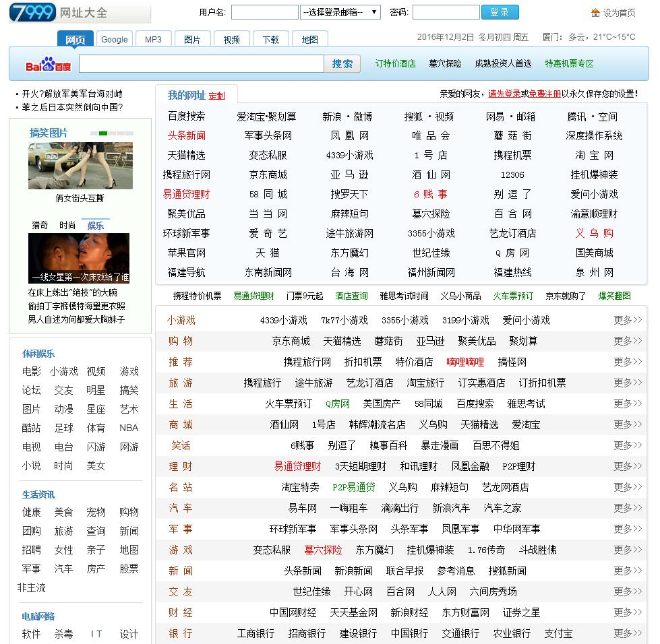Open the 头条新闻 link in 我的网址

coord(187,136)
